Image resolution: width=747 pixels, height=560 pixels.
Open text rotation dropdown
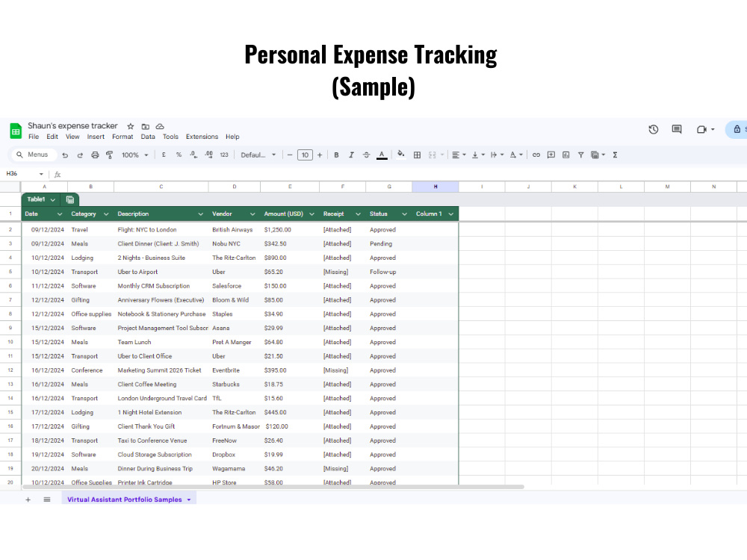[516, 155]
